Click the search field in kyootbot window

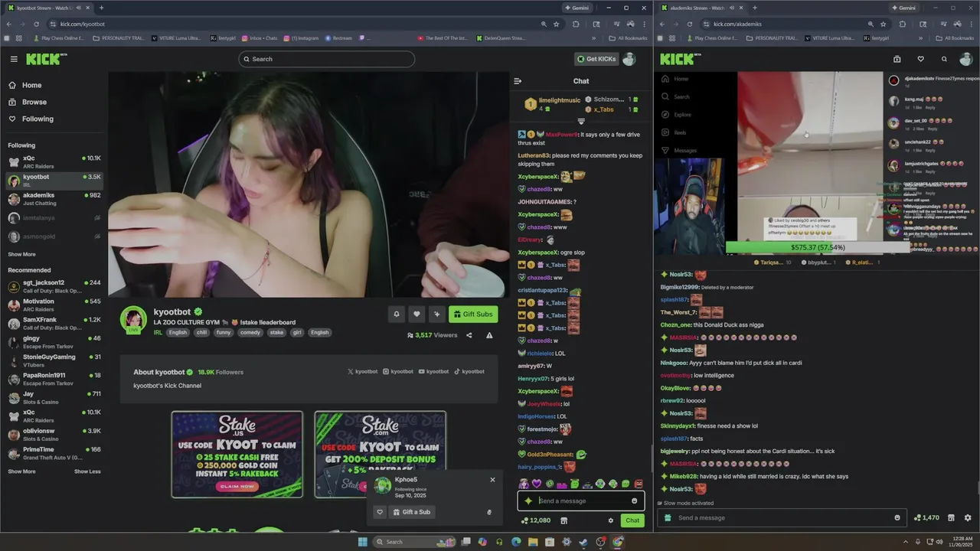[326, 59]
